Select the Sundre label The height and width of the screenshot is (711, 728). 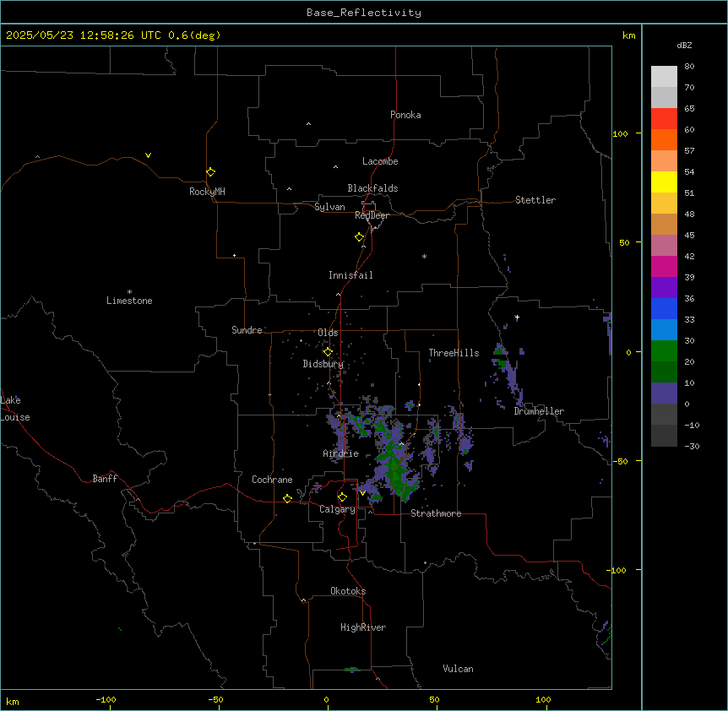point(247,330)
